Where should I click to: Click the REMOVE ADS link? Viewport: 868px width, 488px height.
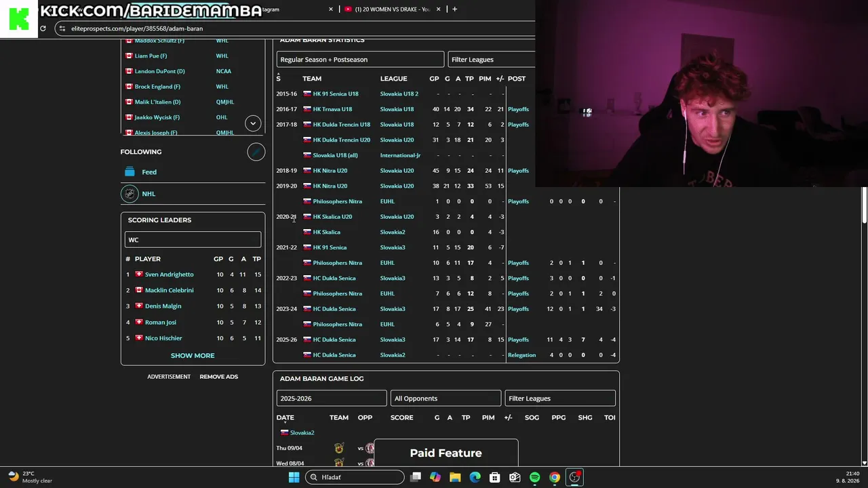(x=219, y=377)
